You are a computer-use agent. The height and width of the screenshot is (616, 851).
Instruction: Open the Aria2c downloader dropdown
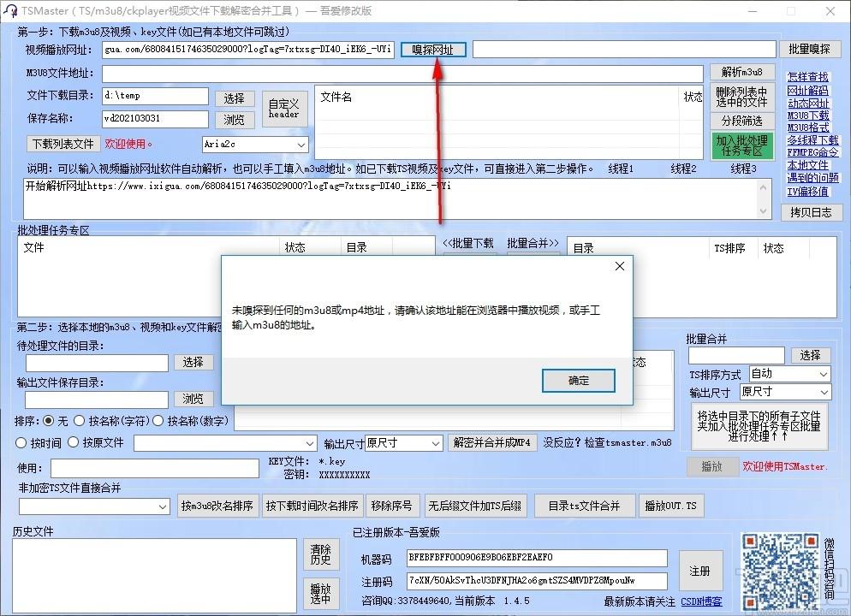255,145
